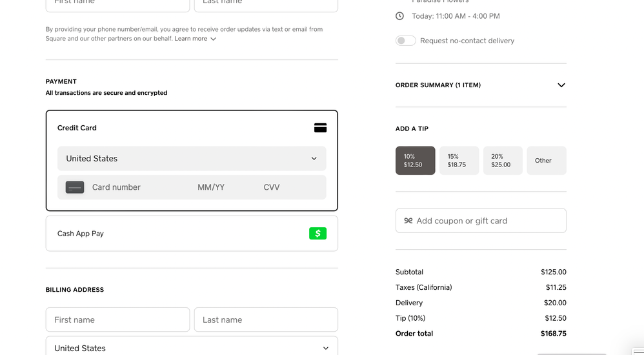Click the scissors coupon icon

(408, 221)
